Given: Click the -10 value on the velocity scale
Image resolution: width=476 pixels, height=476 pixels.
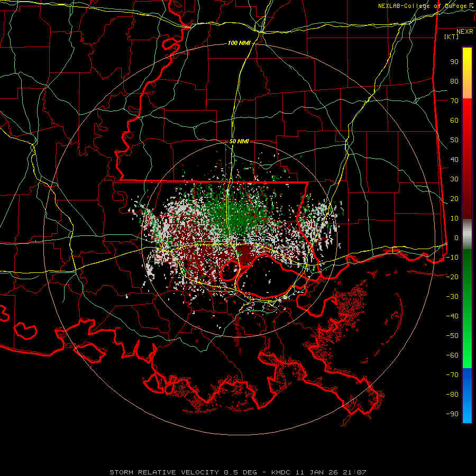Looking at the screenshot, I should tap(452, 258).
